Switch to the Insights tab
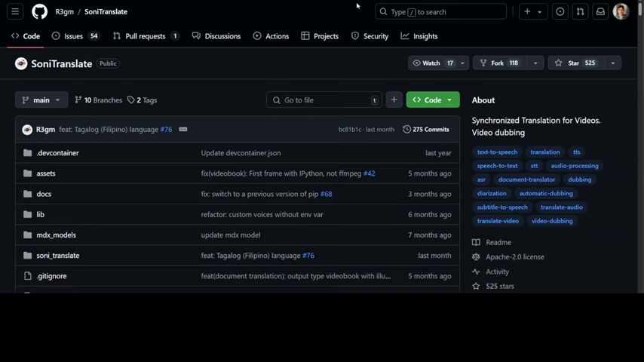The height and width of the screenshot is (362, 644). click(419, 36)
